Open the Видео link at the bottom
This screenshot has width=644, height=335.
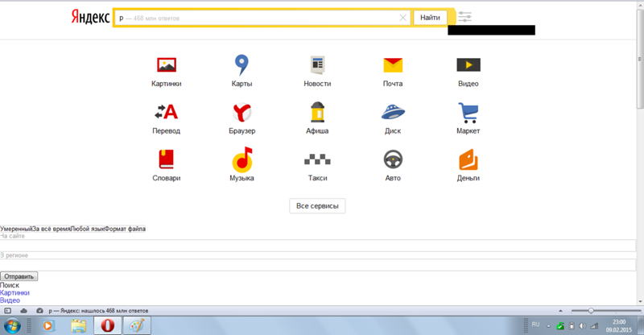click(x=10, y=300)
